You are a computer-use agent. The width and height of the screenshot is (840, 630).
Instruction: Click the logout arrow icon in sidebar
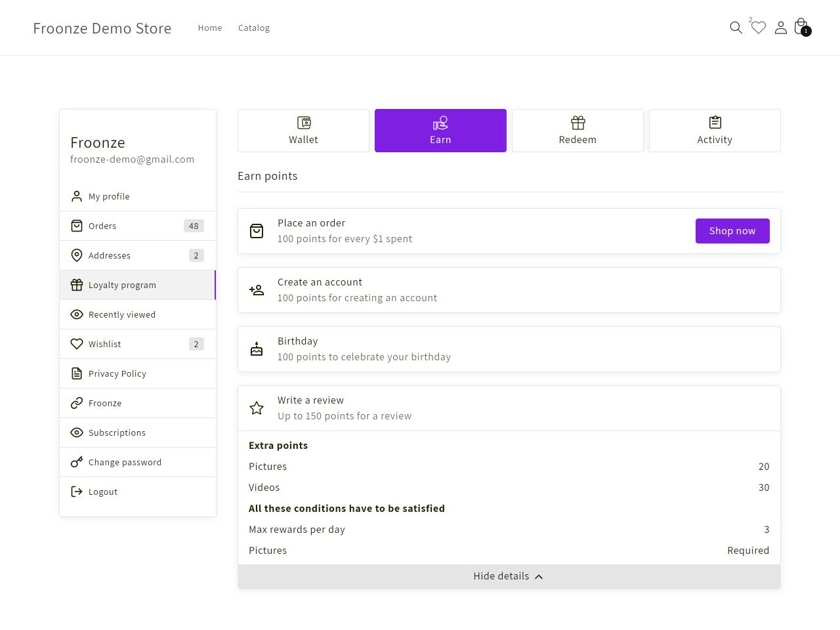77,492
